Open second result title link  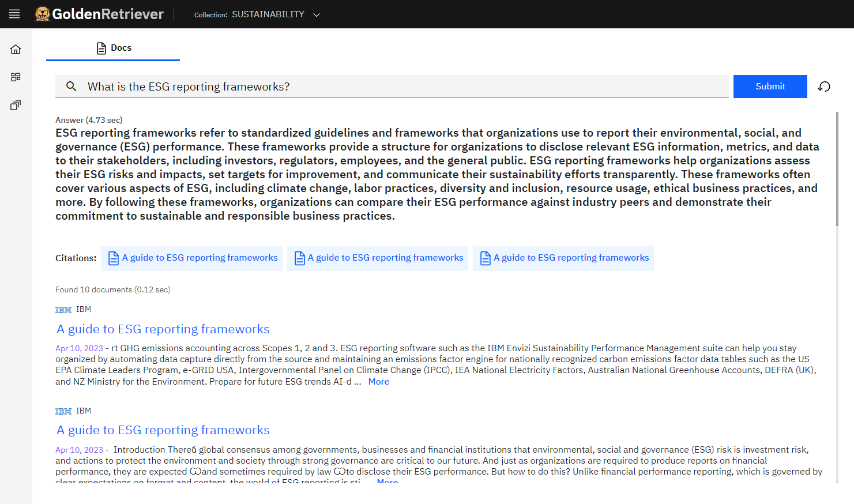[x=163, y=430]
